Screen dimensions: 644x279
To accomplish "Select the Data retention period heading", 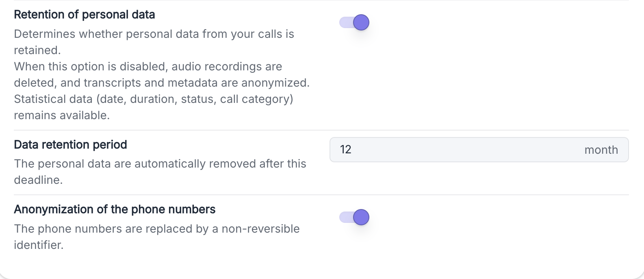I will [x=71, y=145].
